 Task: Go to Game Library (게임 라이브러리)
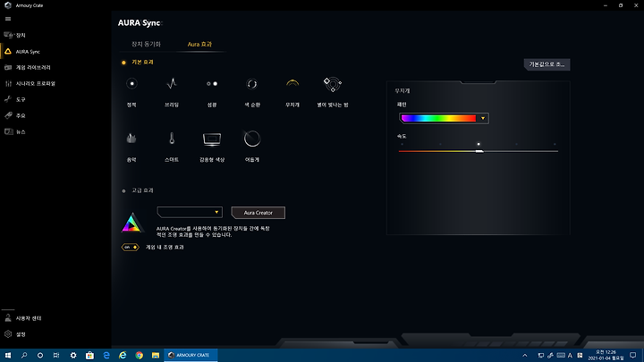tap(27, 67)
